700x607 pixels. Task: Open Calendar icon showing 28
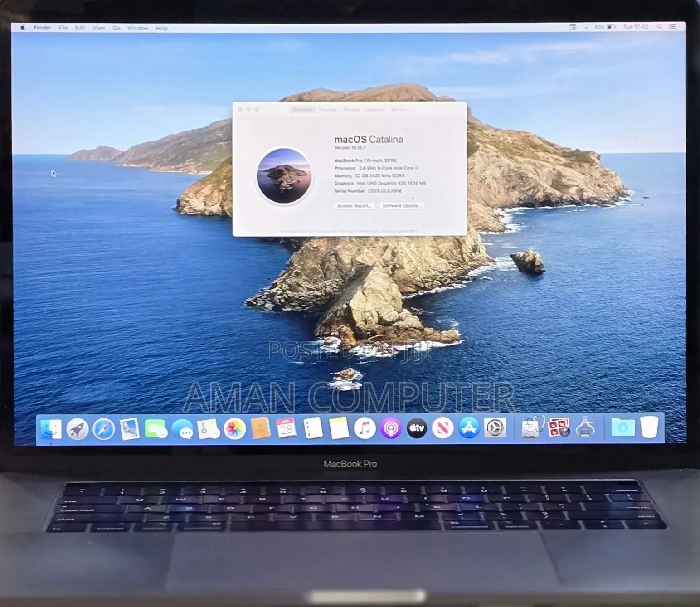tap(287, 428)
